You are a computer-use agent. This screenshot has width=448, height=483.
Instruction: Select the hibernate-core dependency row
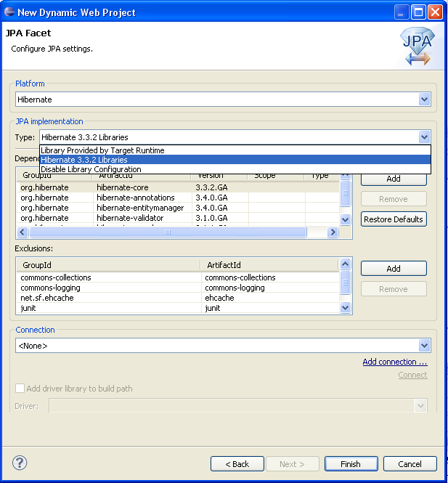click(x=178, y=187)
